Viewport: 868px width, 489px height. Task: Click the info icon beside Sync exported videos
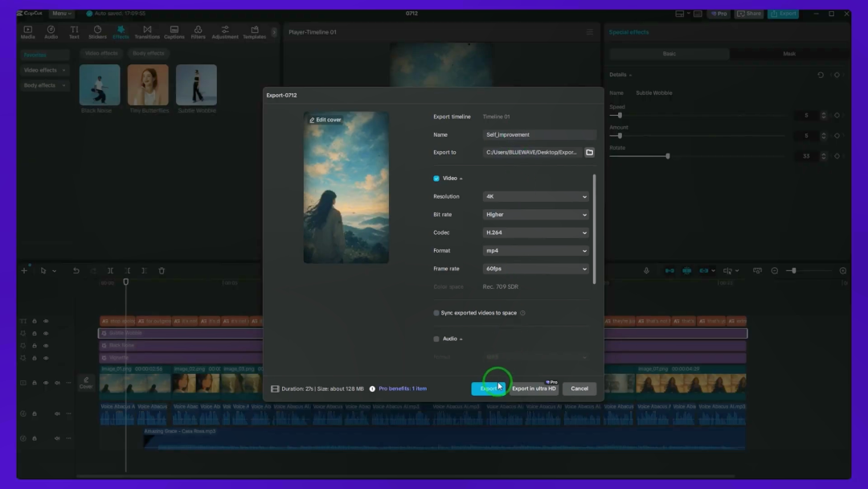(522, 313)
